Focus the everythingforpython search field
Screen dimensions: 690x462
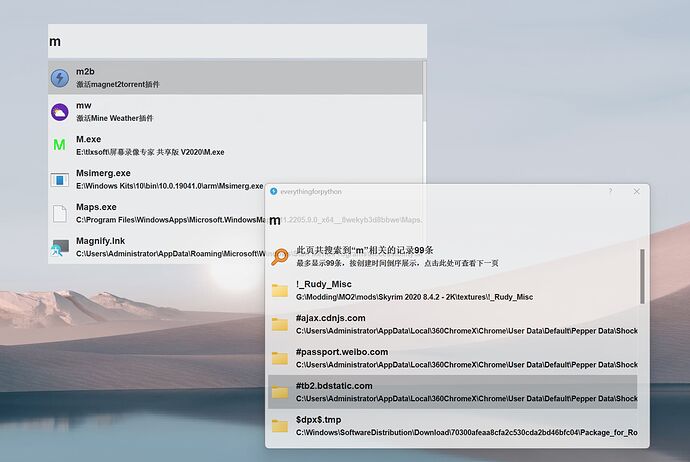click(450, 221)
